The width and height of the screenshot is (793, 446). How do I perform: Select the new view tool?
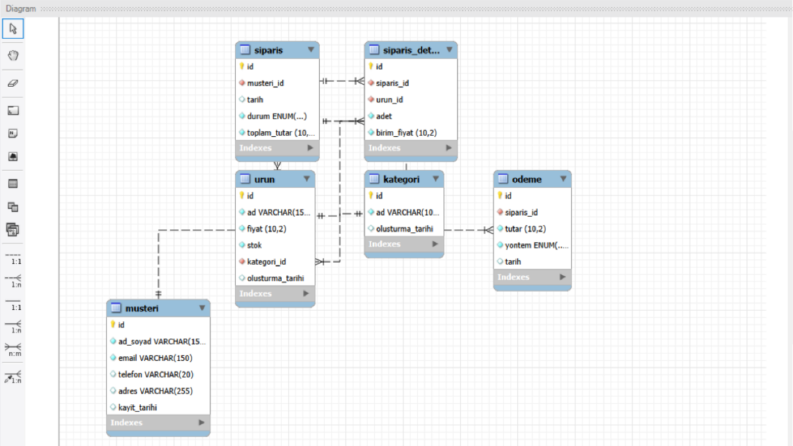pos(13,207)
